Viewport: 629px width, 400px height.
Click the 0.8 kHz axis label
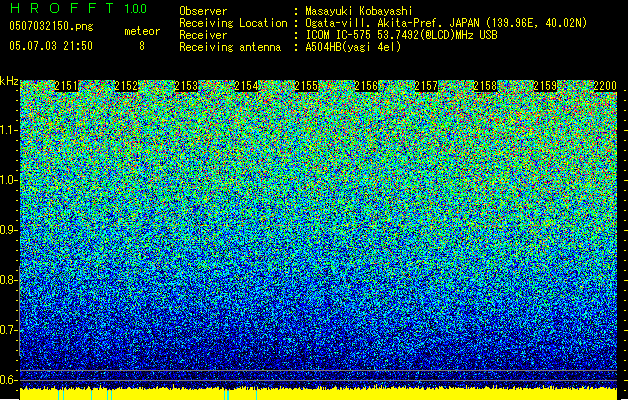point(9,280)
